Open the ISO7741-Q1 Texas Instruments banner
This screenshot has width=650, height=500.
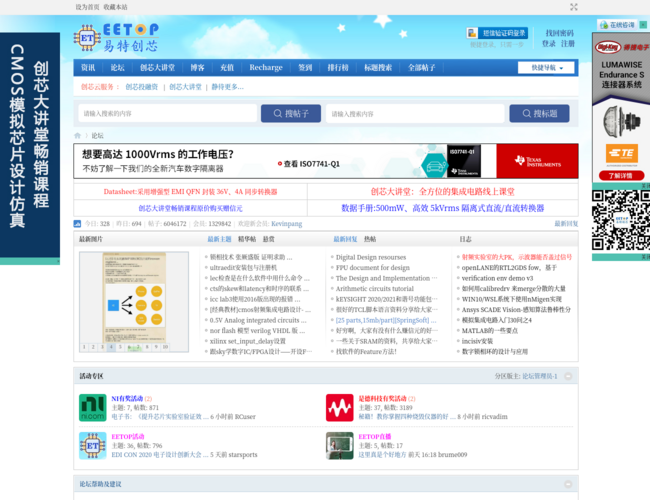[x=326, y=161]
